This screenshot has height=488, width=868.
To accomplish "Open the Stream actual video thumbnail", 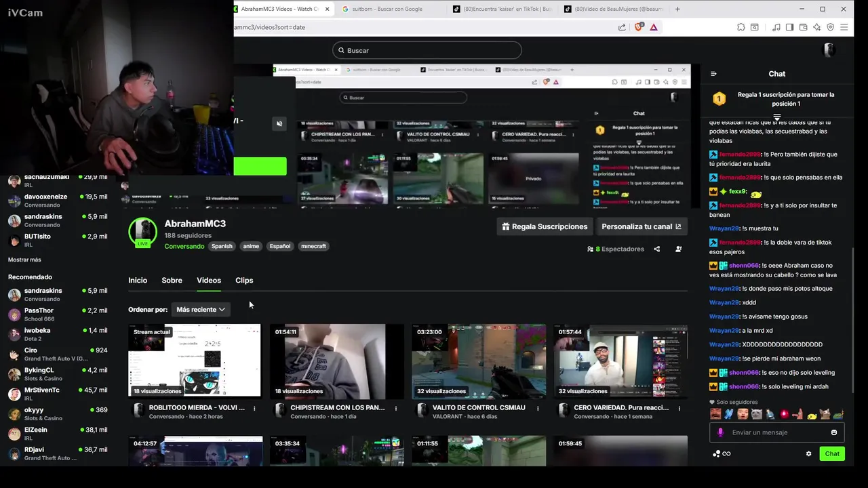I will [195, 360].
